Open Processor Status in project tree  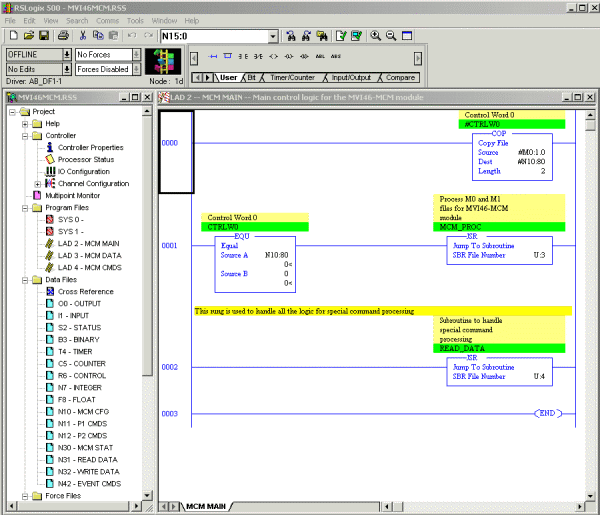86,159
